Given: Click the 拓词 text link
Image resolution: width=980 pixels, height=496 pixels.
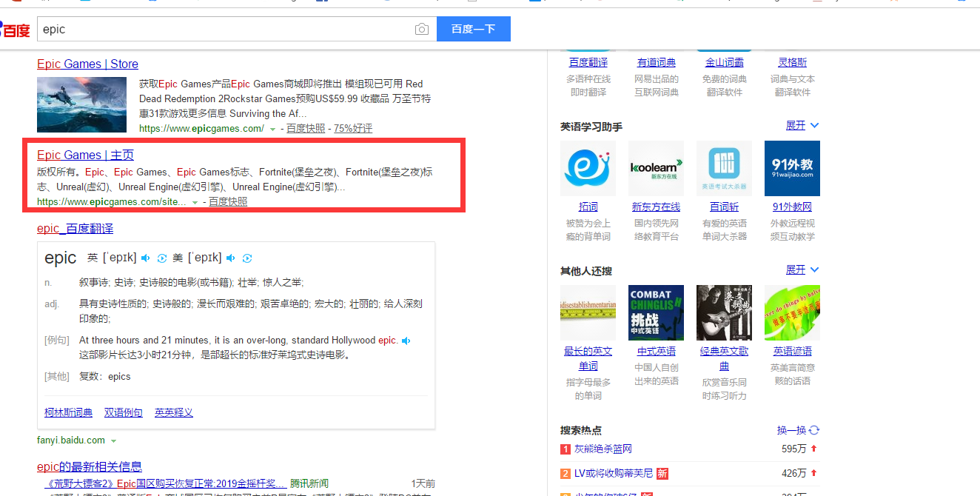Looking at the screenshot, I should pyautogui.click(x=588, y=207).
